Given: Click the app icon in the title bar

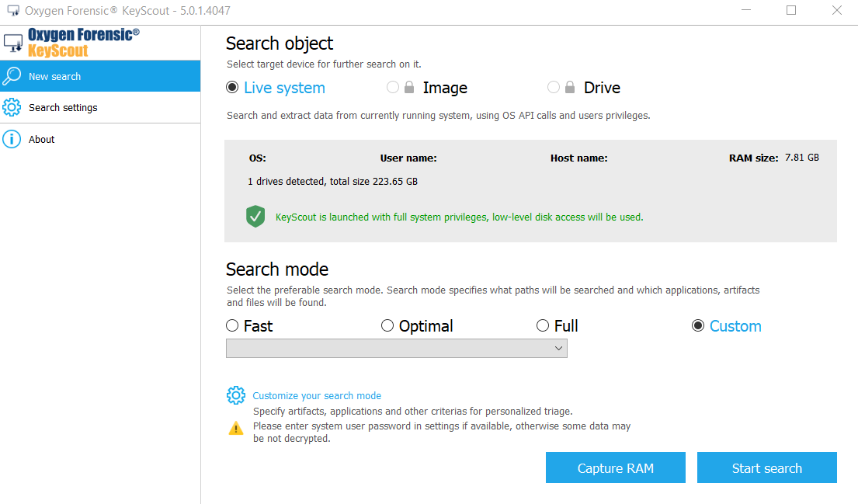Looking at the screenshot, I should [13, 10].
